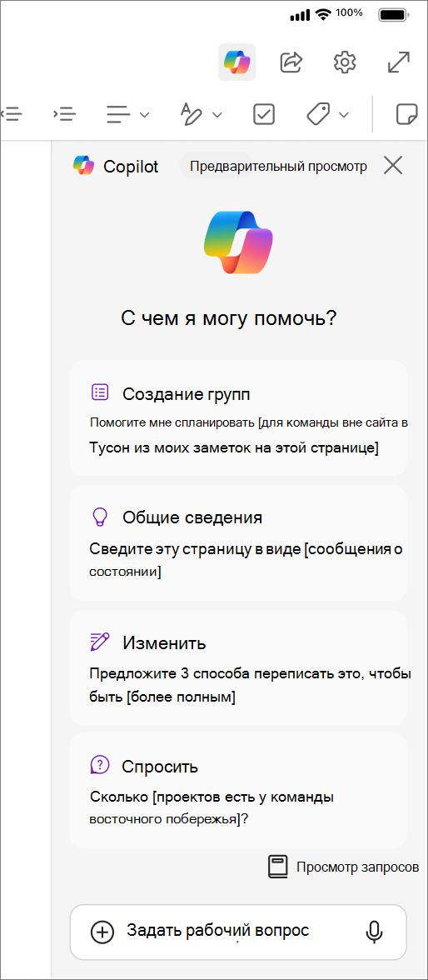Image resolution: width=428 pixels, height=980 pixels.
Task: Click the list icon beside Создание групп
Action: coord(100,392)
